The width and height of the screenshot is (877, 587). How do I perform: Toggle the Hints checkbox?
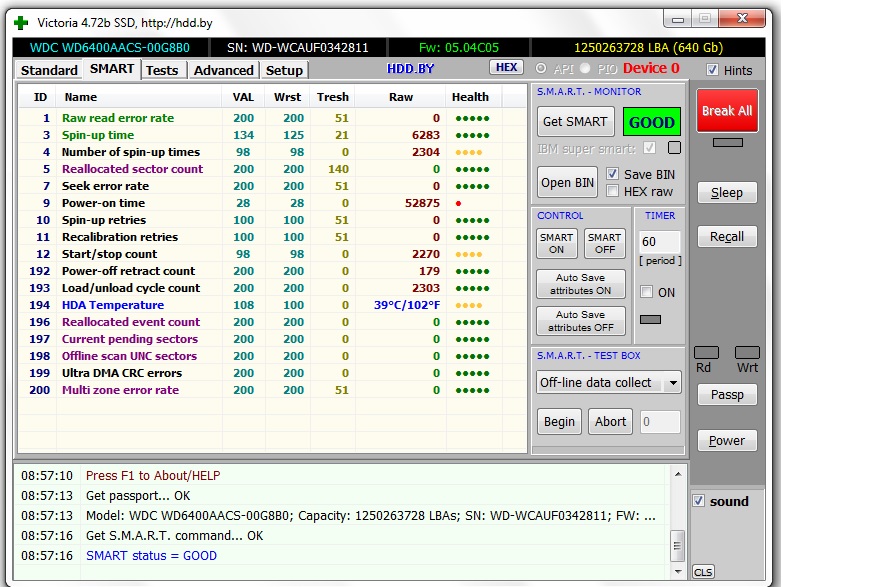tap(712, 70)
